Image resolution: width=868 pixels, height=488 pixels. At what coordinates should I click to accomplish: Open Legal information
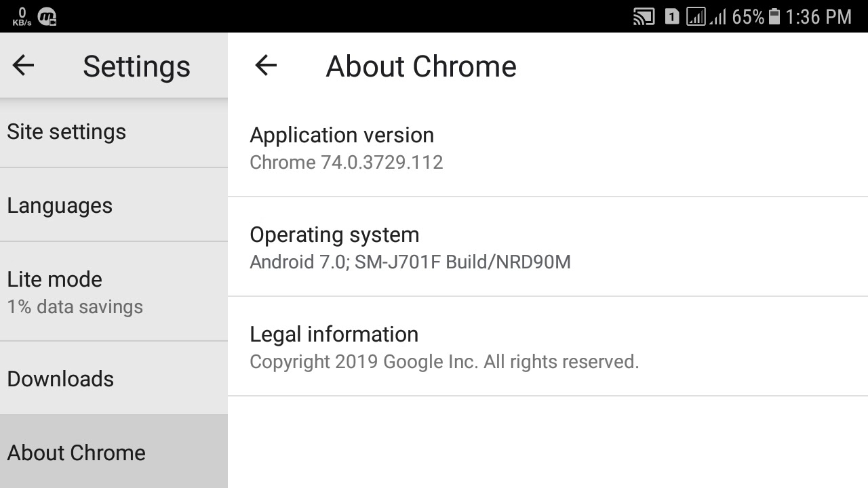(x=548, y=346)
